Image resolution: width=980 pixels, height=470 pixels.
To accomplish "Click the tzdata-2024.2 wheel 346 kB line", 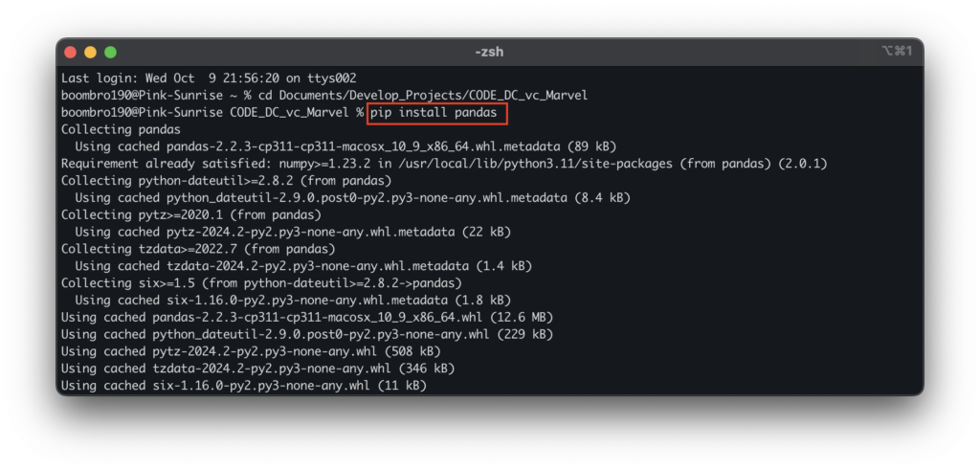I will click(x=256, y=369).
